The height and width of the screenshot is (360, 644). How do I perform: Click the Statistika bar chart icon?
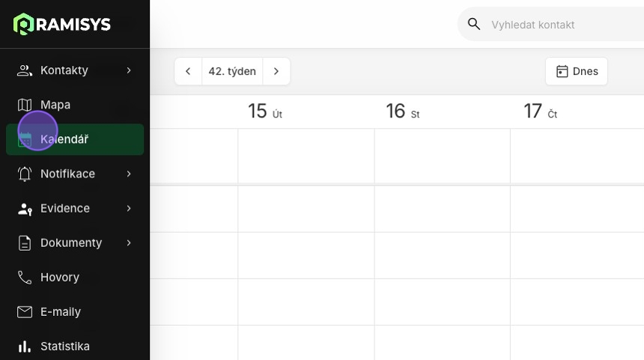point(25,347)
